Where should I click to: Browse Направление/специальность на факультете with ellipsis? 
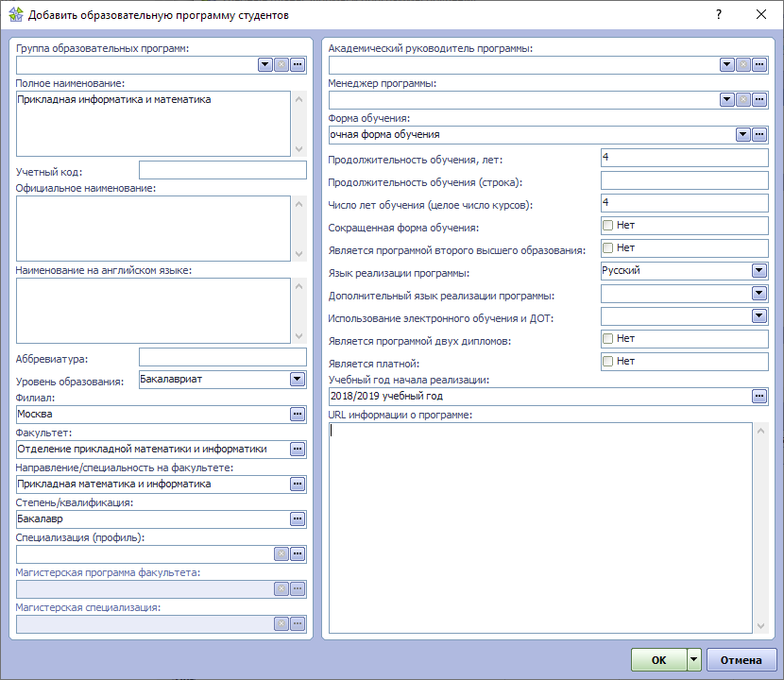298,484
